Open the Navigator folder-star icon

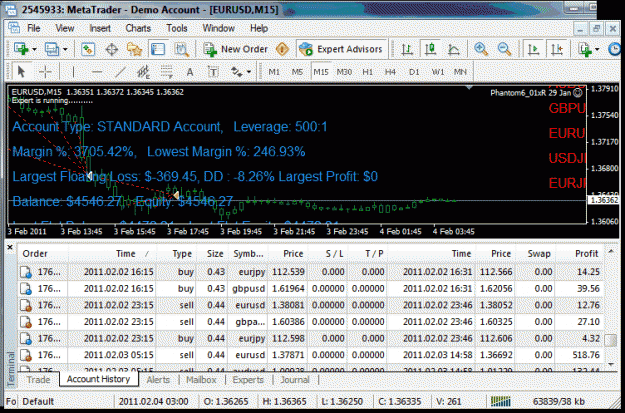click(135, 49)
